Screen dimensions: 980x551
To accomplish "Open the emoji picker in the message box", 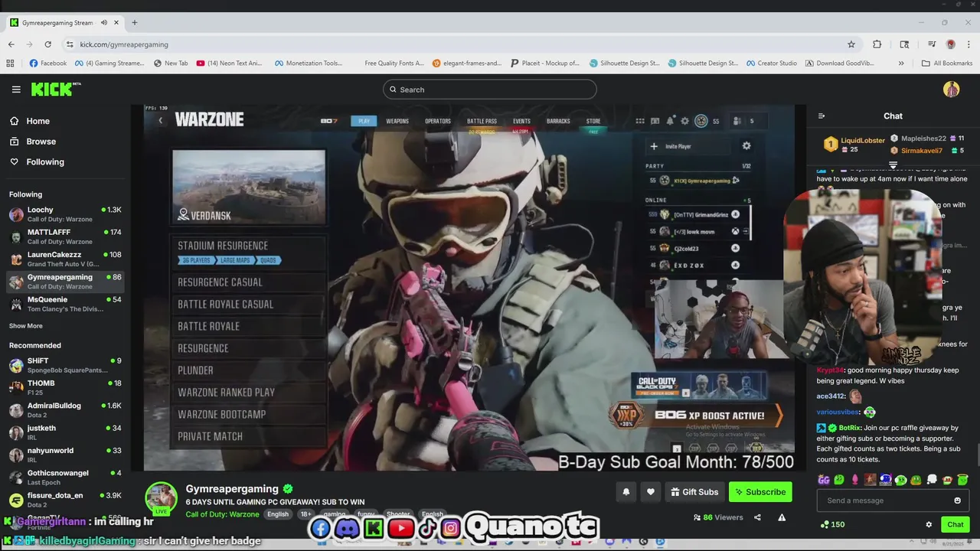I will 957,500.
